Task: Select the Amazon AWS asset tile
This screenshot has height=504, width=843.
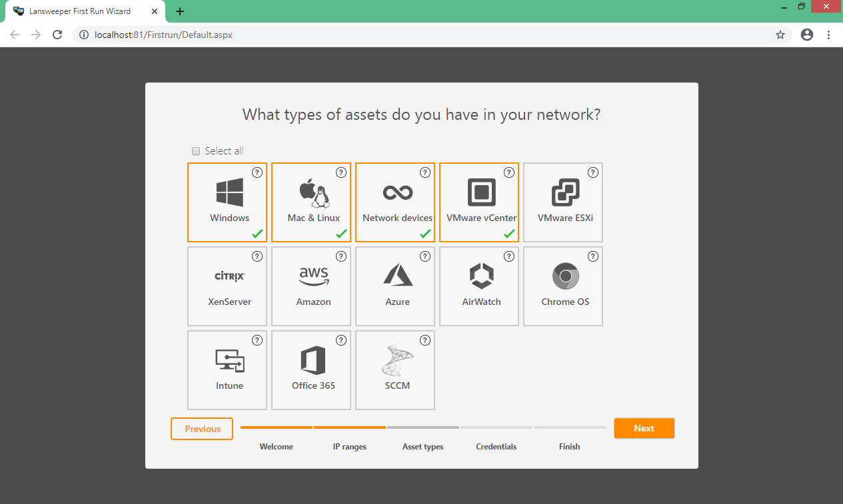Action: pyautogui.click(x=311, y=286)
